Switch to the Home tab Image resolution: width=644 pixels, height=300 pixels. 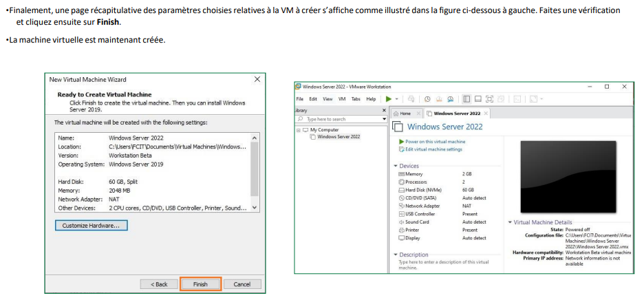pos(405,114)
